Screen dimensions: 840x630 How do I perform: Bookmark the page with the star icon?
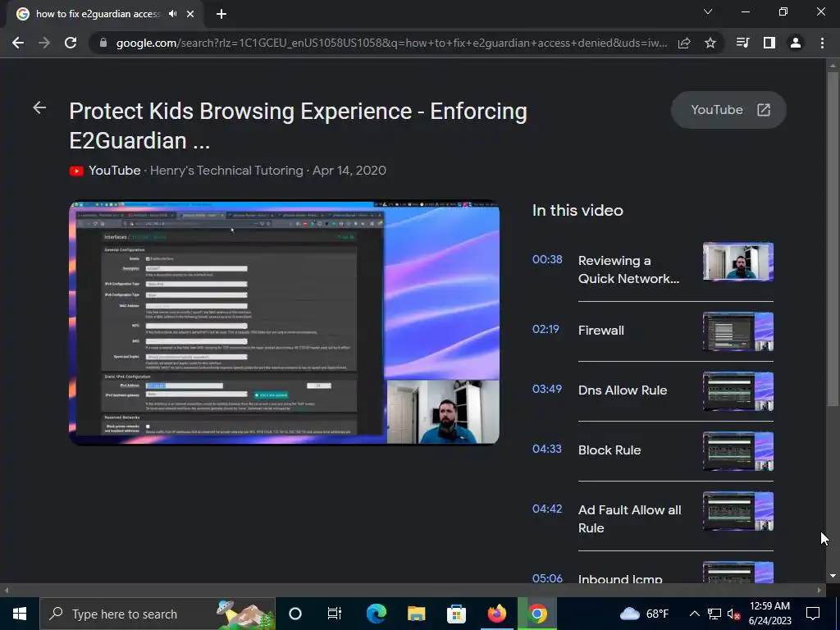[710, 43]
